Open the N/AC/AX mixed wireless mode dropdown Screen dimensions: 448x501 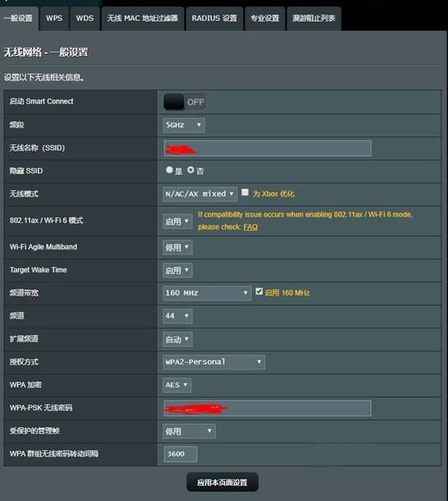click(200, 193)
